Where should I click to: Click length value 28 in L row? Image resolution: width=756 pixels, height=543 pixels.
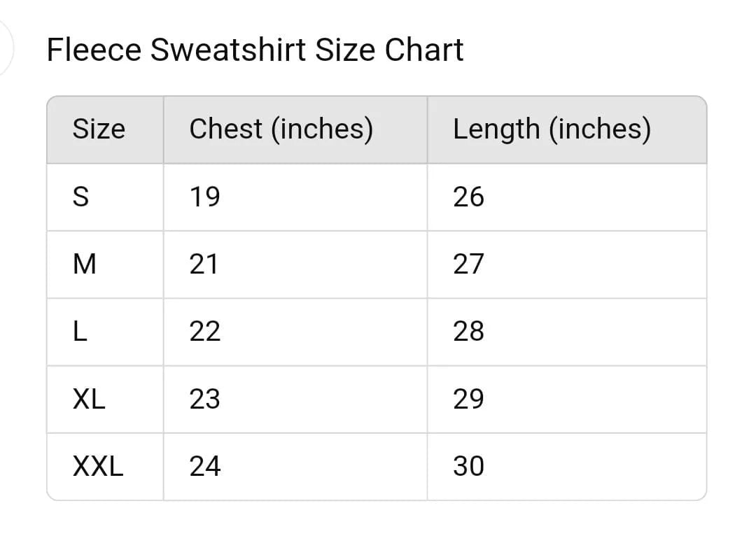(x=468, y=332)
